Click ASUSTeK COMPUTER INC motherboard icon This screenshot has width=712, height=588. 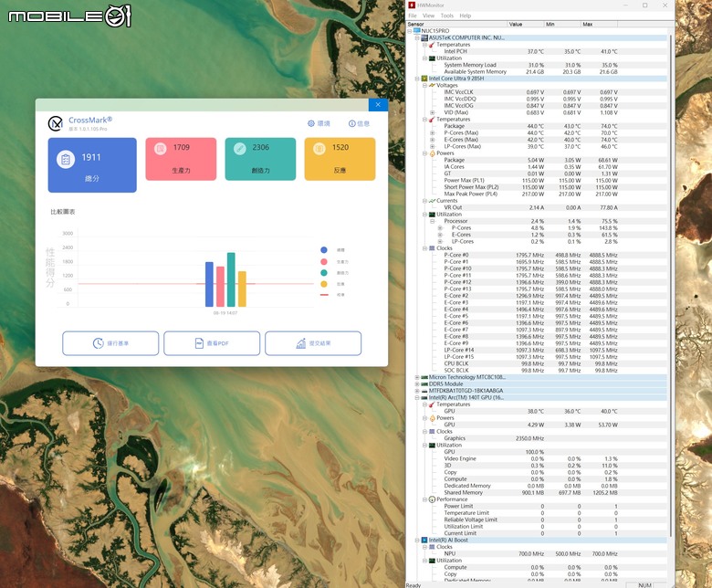coord(424,37)
